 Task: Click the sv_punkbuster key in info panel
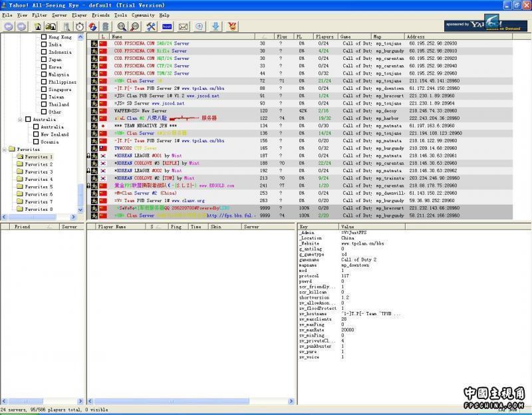(x=315, y=346)
